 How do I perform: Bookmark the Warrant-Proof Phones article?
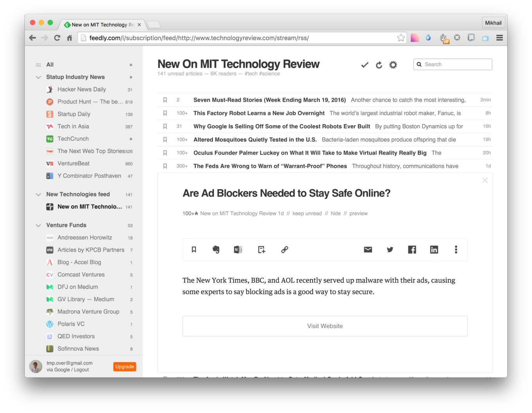(165, 166)
